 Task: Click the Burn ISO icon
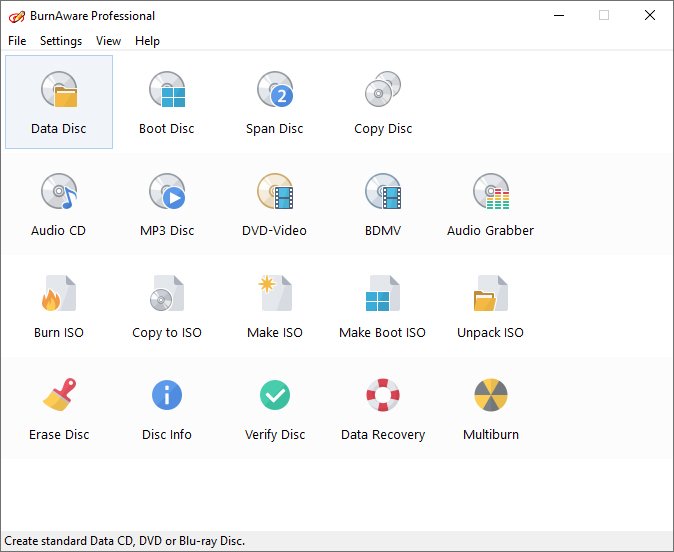[59, 295]
